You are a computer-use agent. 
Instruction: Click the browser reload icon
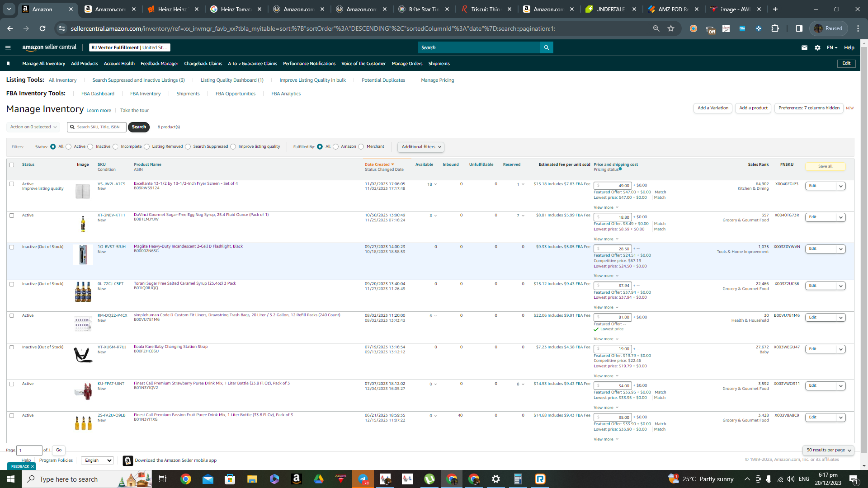pos(42,28)
